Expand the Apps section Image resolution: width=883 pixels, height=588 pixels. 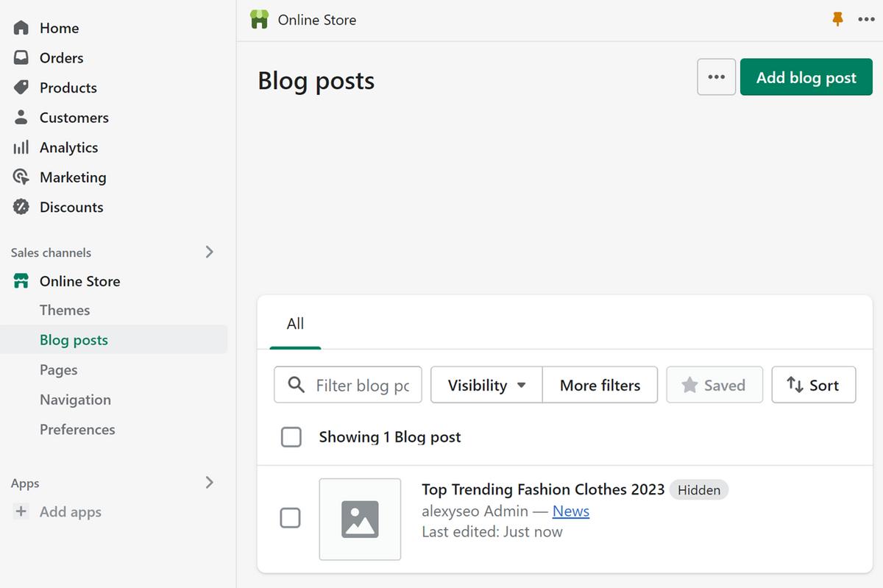click(x=210, y=483)
